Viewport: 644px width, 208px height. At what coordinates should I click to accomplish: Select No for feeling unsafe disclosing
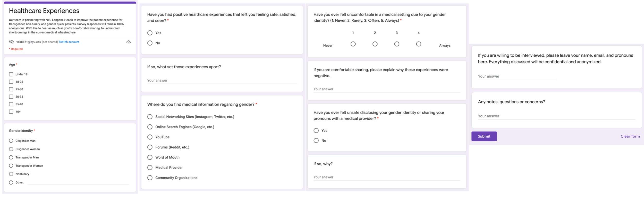coord(316,140)
